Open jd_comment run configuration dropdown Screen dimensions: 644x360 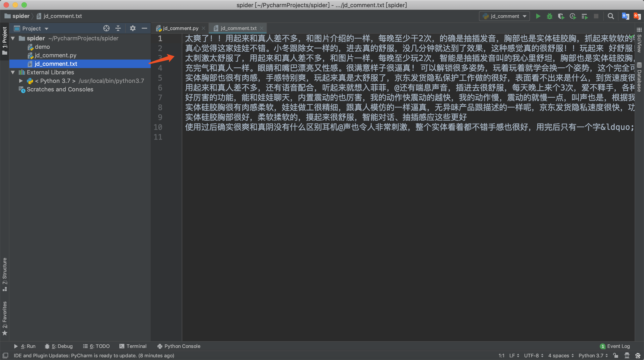coord(504,16)
